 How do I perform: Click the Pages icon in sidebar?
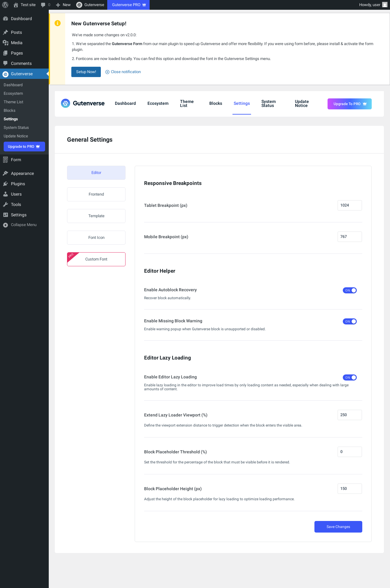tap(5, 53)
